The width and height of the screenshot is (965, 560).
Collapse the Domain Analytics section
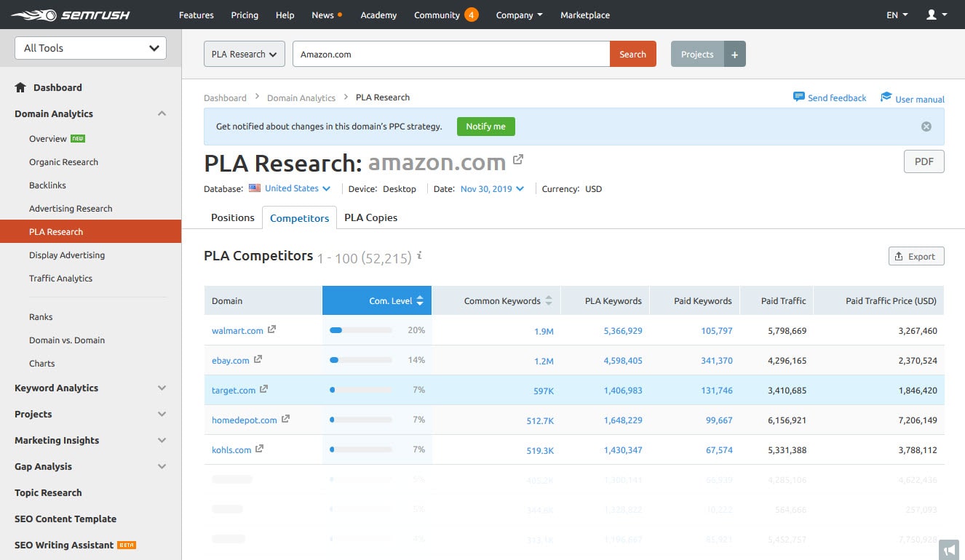pyautogui.click(x=162, y=113)
